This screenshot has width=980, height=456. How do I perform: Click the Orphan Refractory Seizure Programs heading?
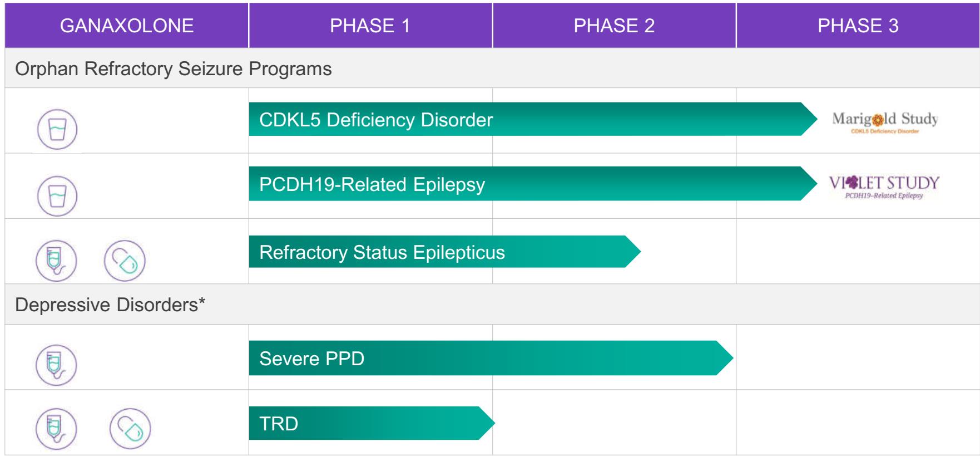[174, 69]
